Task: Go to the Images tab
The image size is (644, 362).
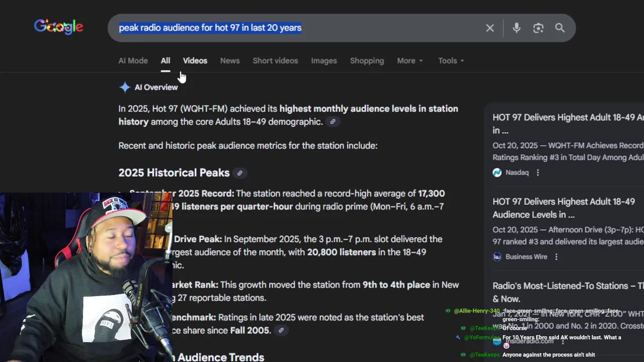Action: click(324, 61)
